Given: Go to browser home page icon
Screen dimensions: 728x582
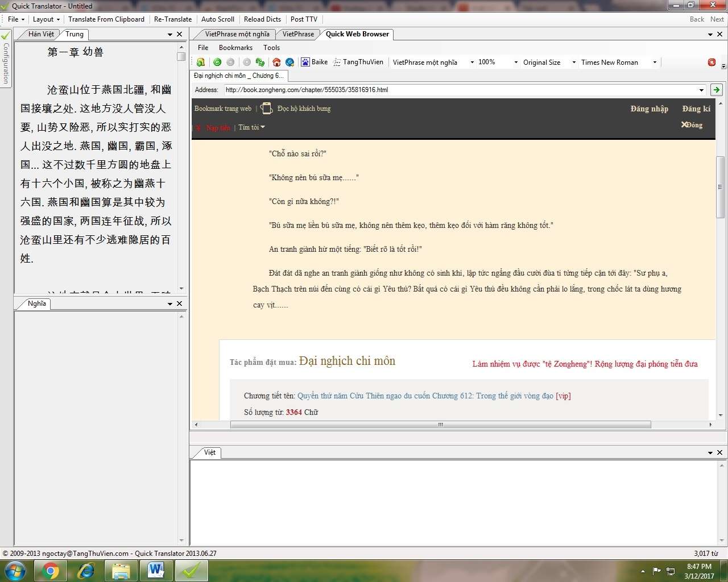Looking at the screenshot, I should click(276, 62).
